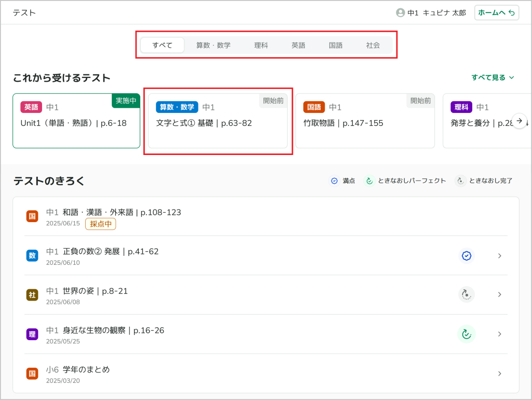This screenshot has width=532, height=400.
Task: Click the テストのきろく heading
Action: click(x=49, y=181)
